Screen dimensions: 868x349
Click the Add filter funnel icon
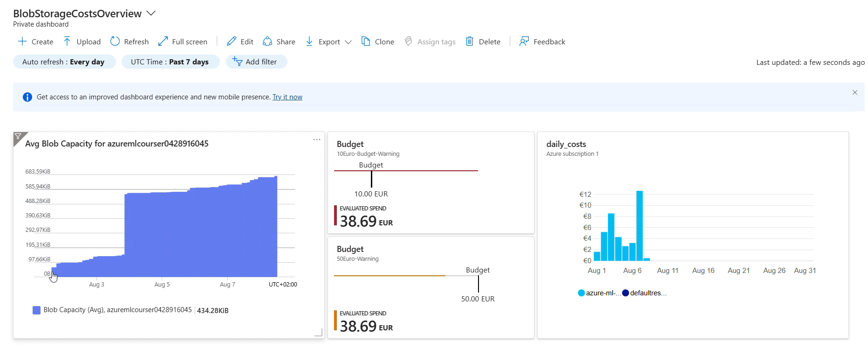coord(237,62)
